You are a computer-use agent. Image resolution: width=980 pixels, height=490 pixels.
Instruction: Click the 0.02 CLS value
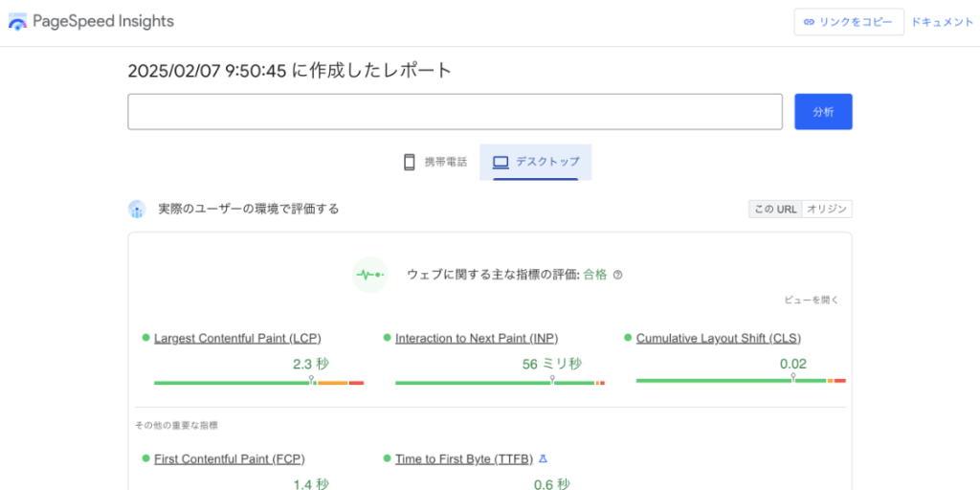[793, 365]
